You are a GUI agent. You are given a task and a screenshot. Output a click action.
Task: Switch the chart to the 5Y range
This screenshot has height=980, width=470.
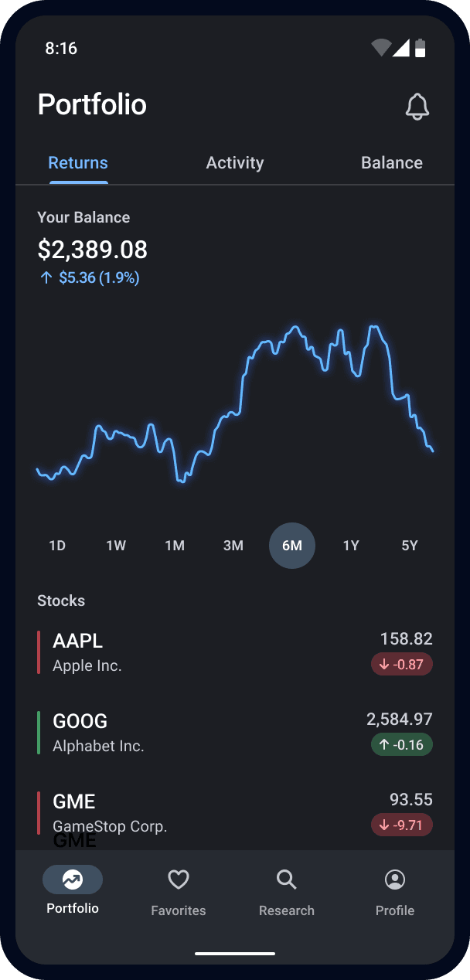point(410,545)
